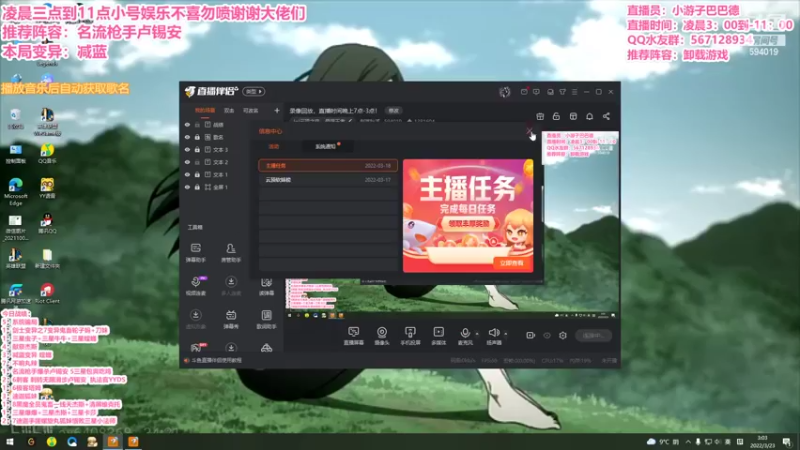Toggle visibility eye for the 战绩 source
The height and width of the screenshot is (450, 800).
(x=187, y=124)
